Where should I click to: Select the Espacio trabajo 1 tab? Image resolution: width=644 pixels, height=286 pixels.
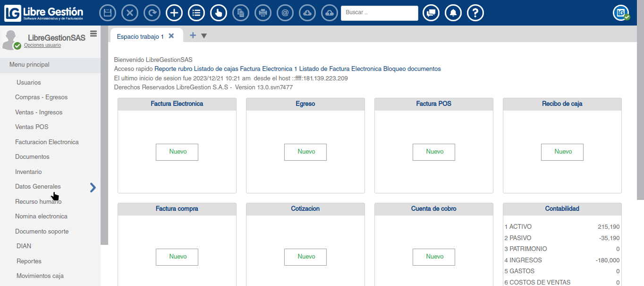pyautogui.click(x=140, y=36)
